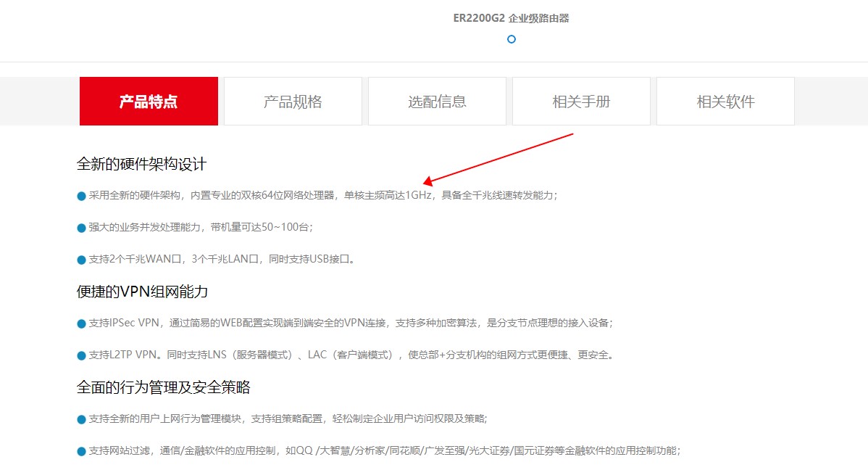Click the heading 全新的硬件架构设计
Image resolution: width=868 pixels, height=470 pixels.
[141, 164]
